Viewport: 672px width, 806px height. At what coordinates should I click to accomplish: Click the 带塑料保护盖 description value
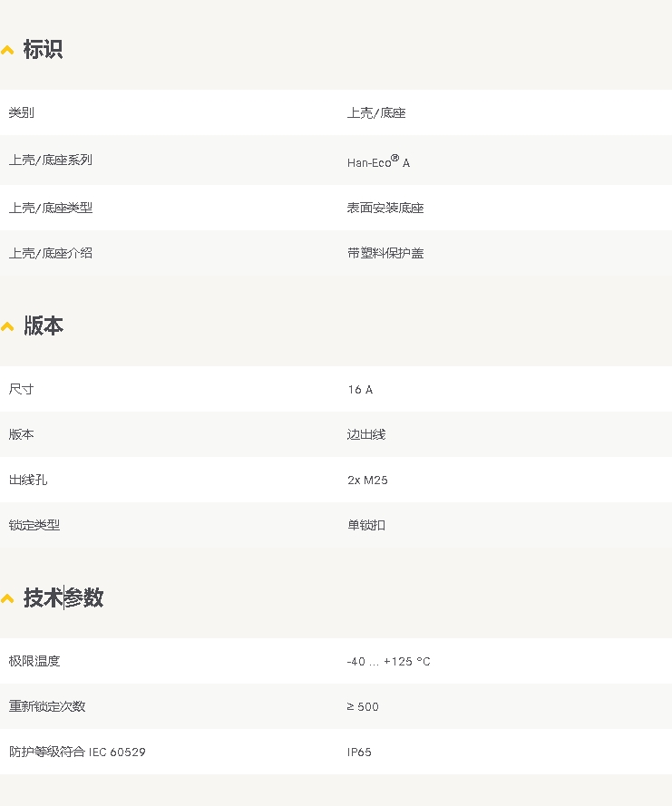tap(385, 253)
